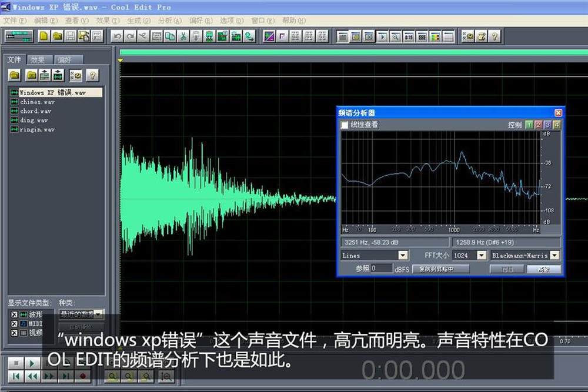
Task: Click the redo arrow icon
Action: click(131, 36)
